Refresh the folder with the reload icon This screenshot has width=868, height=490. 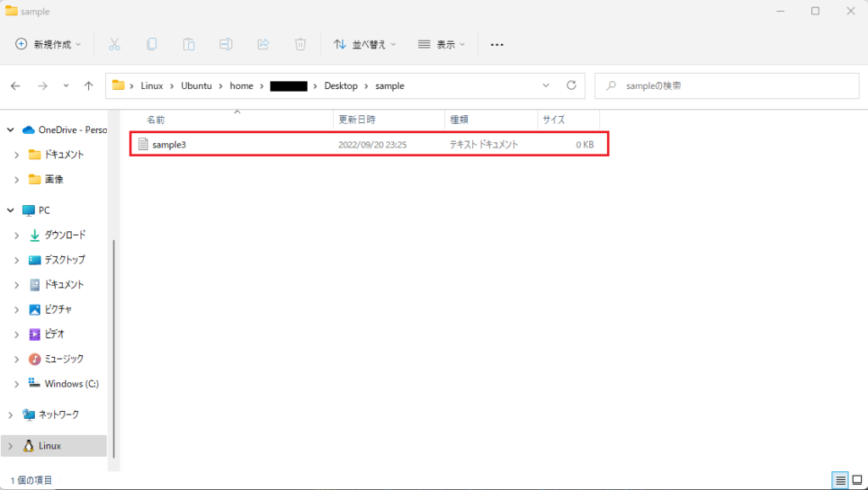click(x=571, y=86)
